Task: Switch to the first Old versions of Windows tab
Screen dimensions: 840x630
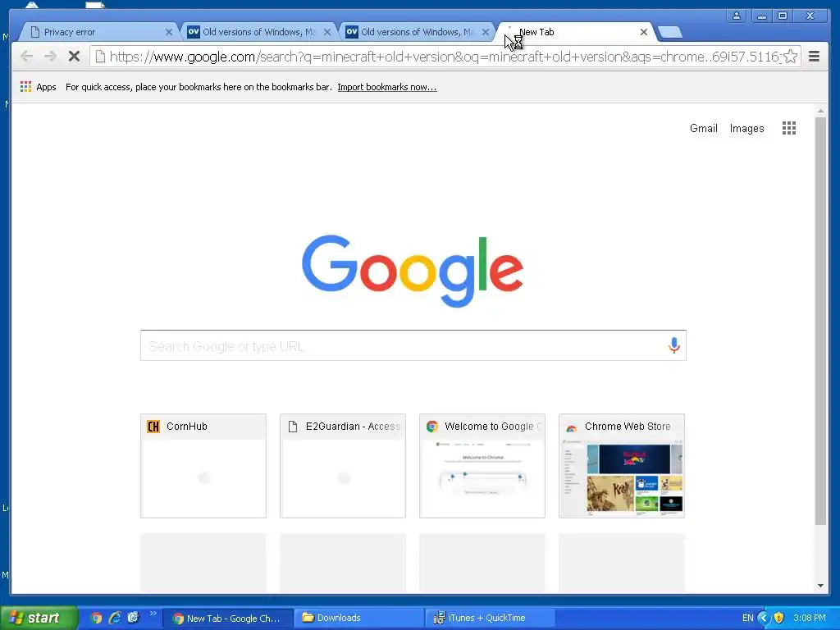Action: pos(258,32)
